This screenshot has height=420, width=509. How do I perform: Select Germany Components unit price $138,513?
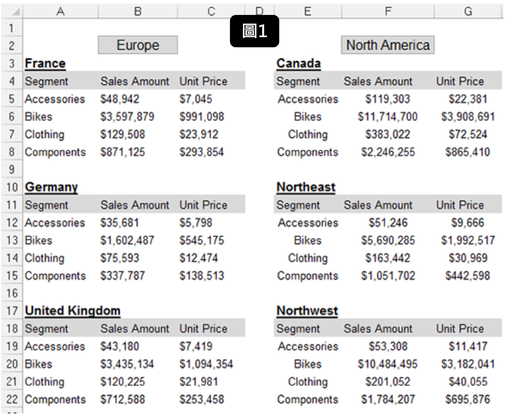tap(202, 276)
